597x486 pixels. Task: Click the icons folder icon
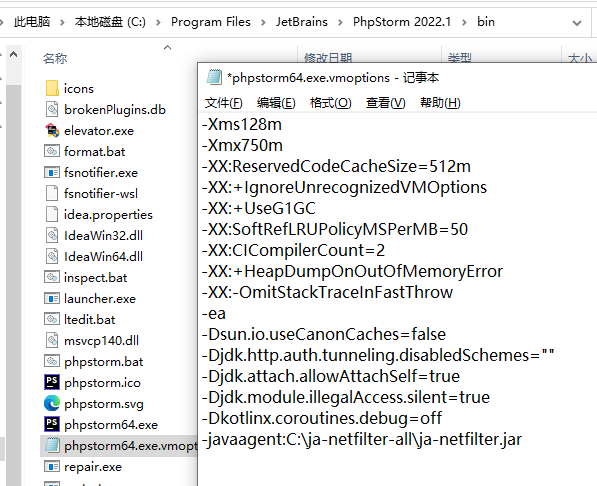[x=52, y=88]
